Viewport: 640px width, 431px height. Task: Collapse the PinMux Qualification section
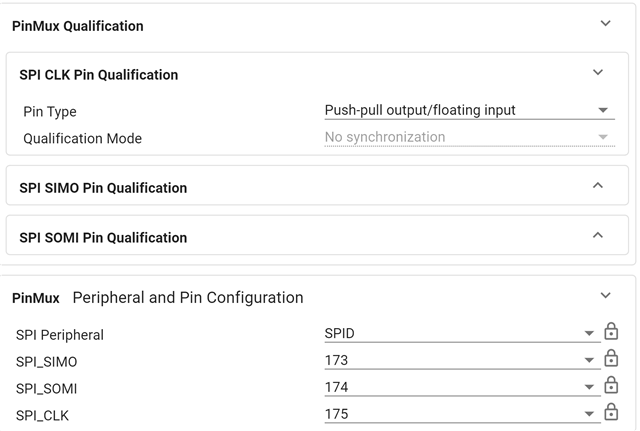tap(605, 24)
